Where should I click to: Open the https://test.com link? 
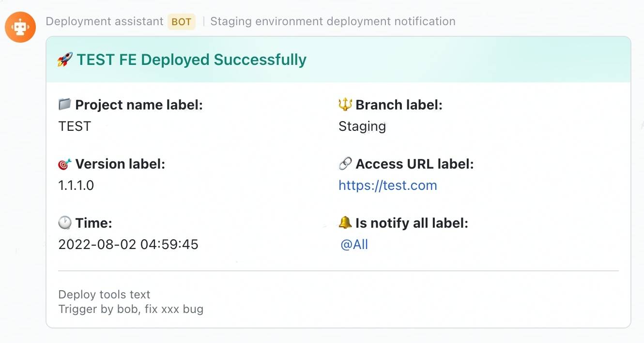pyautogui.click(x=387, y=186)
